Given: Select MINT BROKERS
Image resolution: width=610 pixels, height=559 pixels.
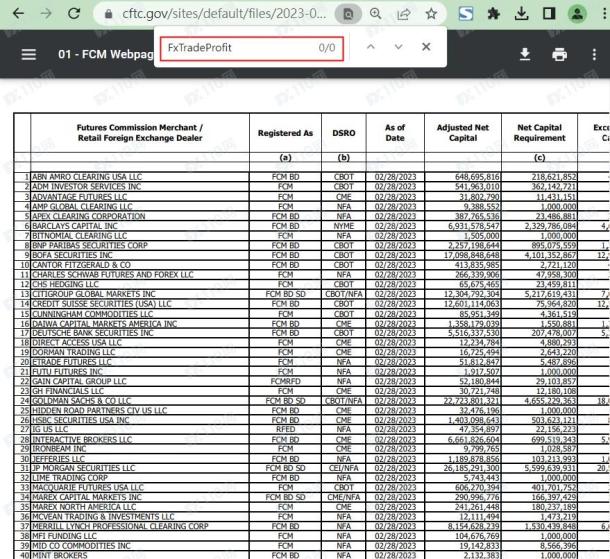Looking at the screenshot, I should (x=60, y=555).
